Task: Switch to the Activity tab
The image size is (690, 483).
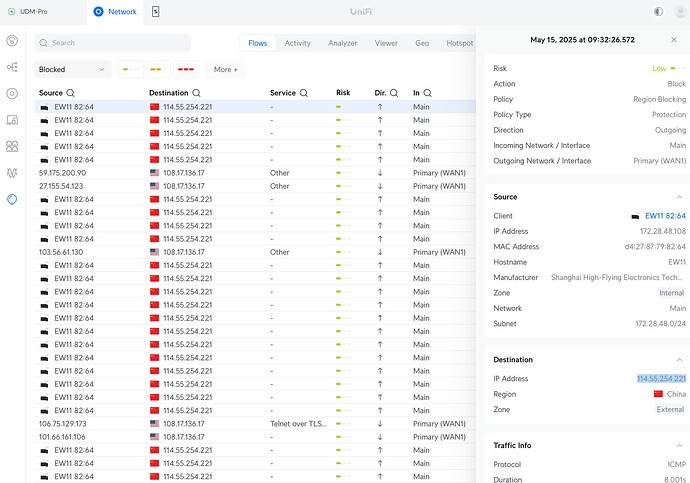Action: point(297,43)
